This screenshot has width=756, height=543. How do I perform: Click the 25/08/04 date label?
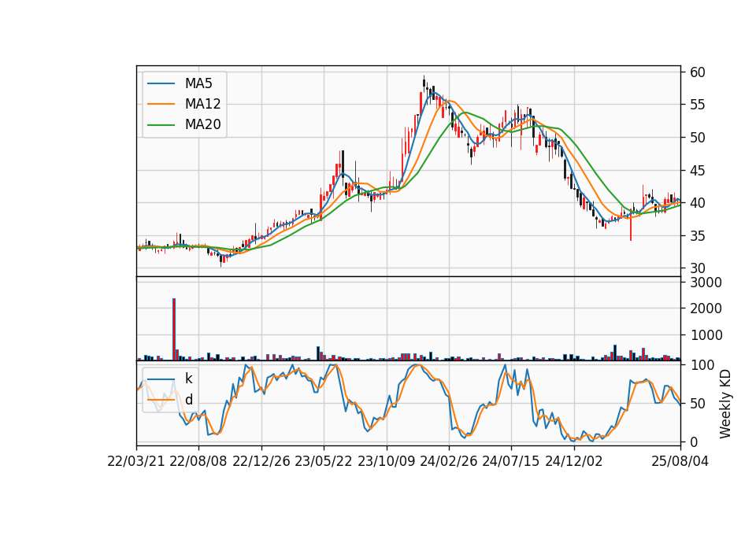click(x=680, y=461)
